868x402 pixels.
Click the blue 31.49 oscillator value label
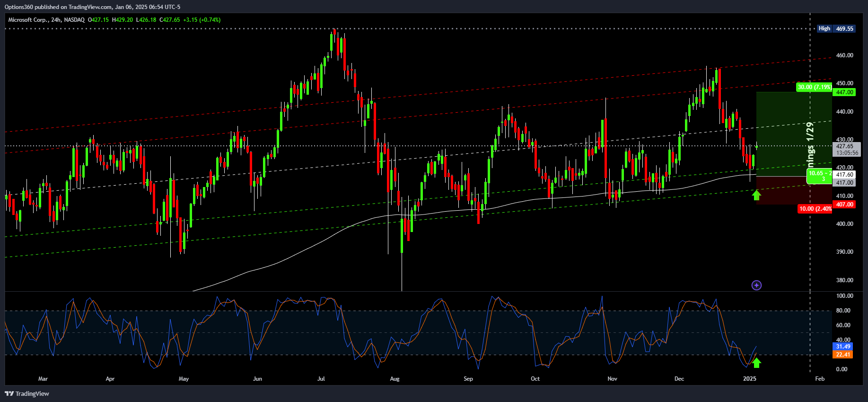click(x=843, y=347)
